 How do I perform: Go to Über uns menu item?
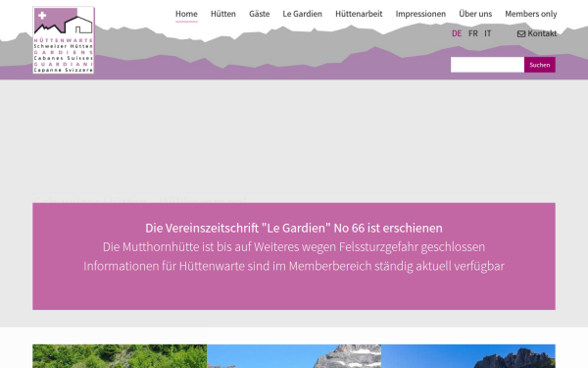pos(475,14)
